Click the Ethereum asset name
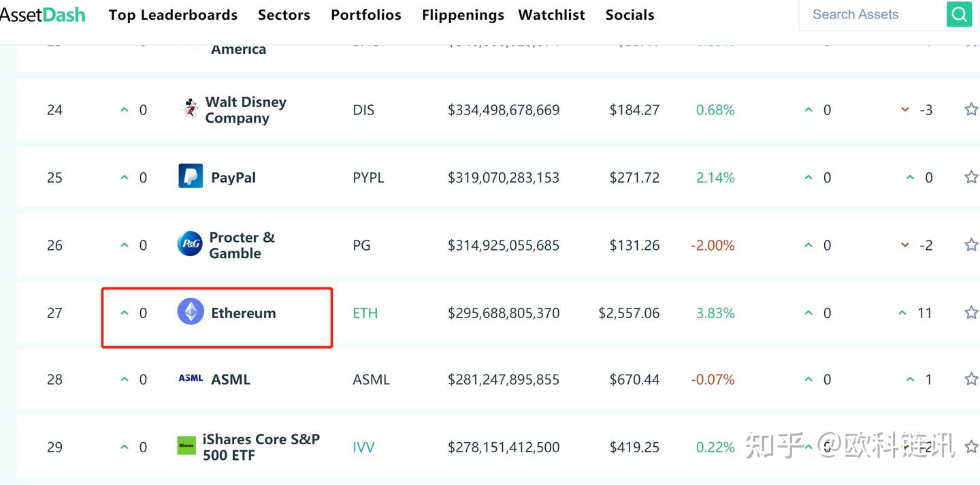Viewport: 980px width, 485px height. coord(243,313)
